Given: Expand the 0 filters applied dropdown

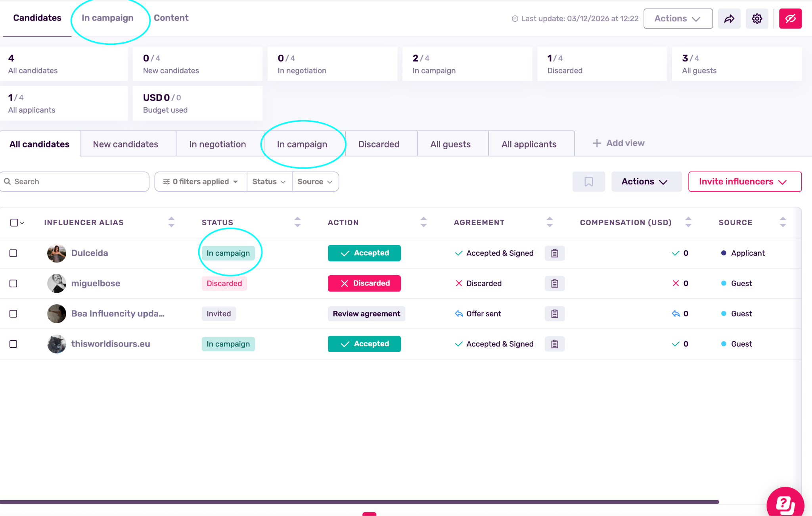Looking at the screenshot, I should tap(201, 182).
